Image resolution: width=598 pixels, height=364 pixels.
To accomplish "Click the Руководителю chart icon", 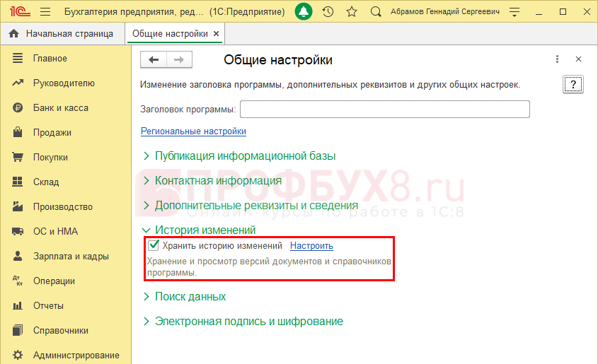I will [18, 83].
